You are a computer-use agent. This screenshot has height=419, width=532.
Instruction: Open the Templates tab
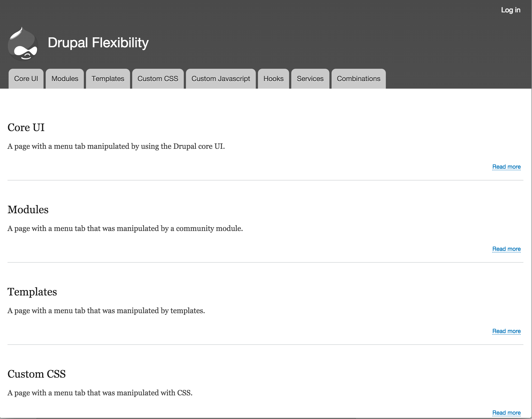click(108, 79)
